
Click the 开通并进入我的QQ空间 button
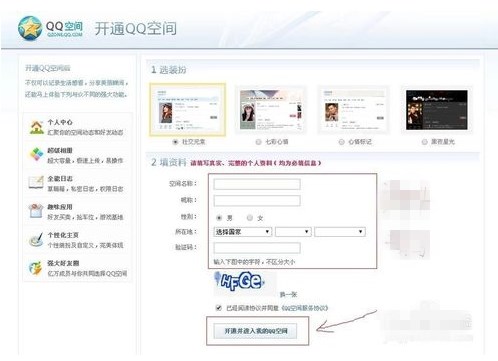255,331
